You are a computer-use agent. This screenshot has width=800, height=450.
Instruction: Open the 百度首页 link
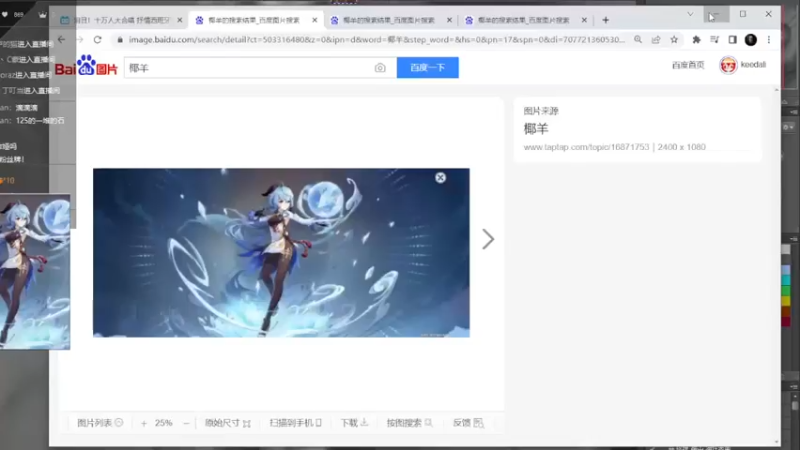point(688,65)
